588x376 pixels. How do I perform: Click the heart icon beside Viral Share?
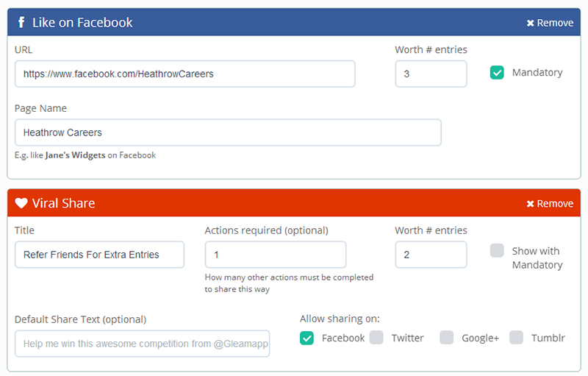(21, 203)
